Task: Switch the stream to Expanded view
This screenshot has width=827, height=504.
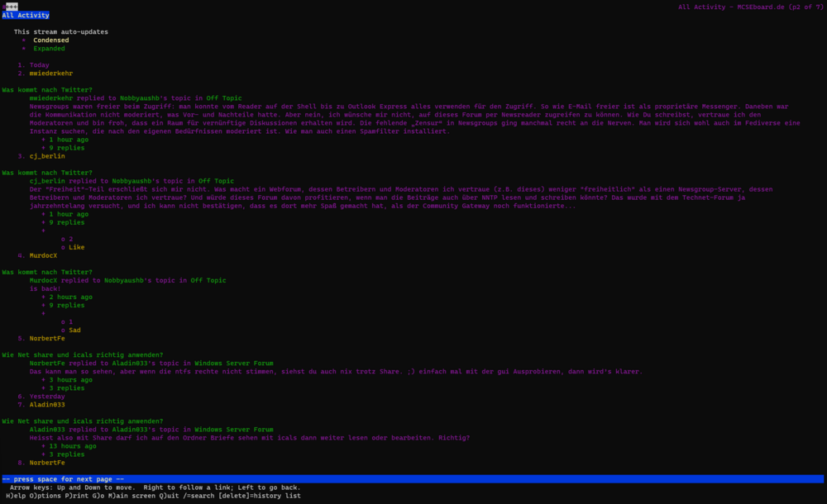Action: (x=49, y=49)
